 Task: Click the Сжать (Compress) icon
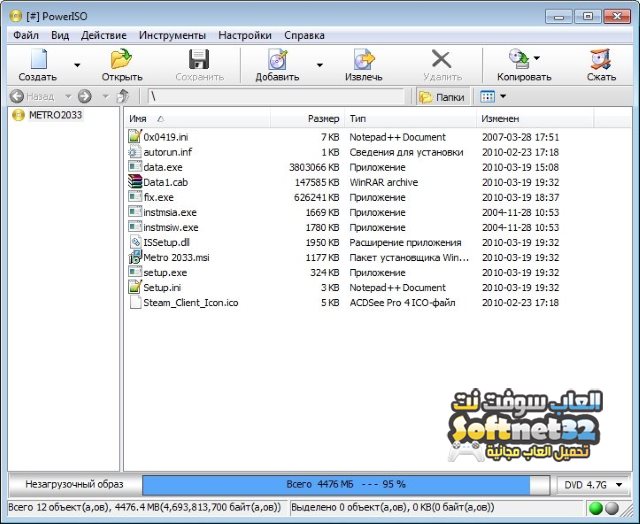point(600,59)
